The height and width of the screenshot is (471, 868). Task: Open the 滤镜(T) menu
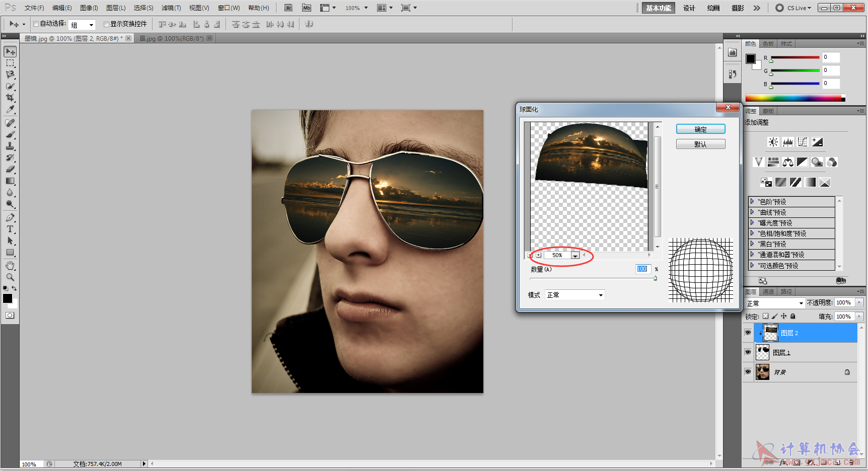click(171, 8)
